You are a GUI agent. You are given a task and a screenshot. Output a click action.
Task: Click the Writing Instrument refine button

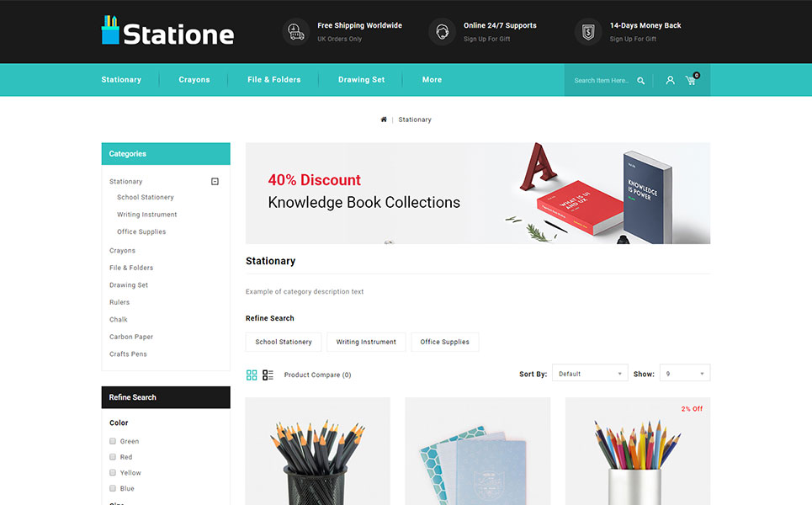point(366,342)
